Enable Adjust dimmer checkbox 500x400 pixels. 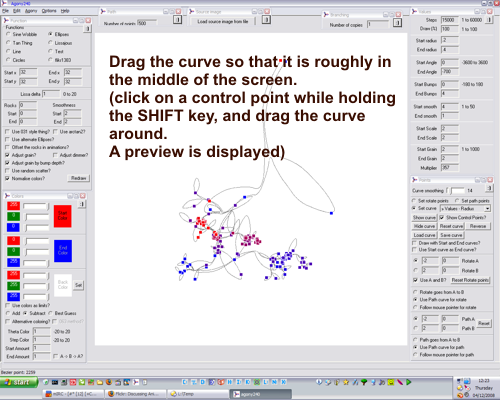(55, 155)
